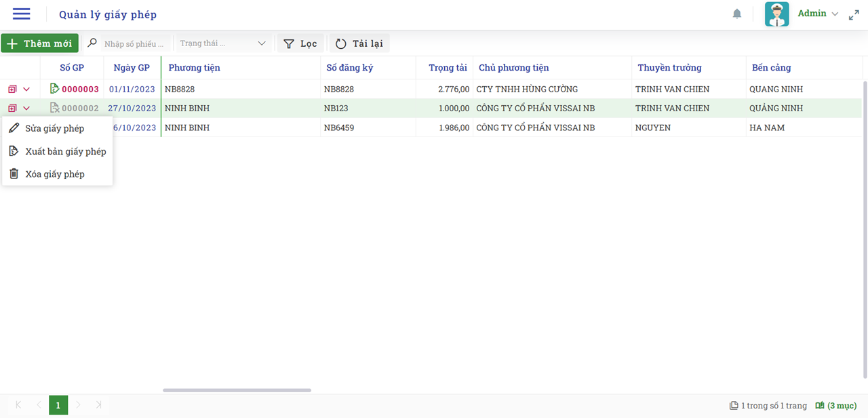Click the search magnifier icon

[x=92, y=43]
